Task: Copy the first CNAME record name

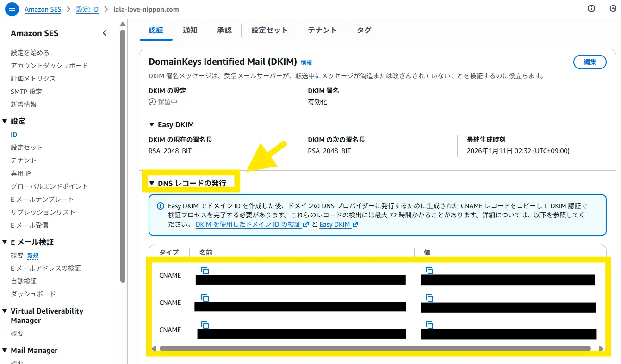Action: (x=205, y=271)
